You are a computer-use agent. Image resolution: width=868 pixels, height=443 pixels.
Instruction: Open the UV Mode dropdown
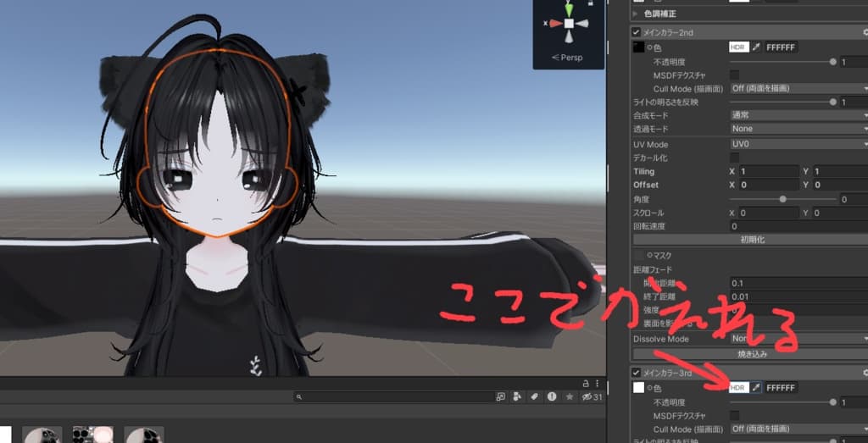[798, 144]
